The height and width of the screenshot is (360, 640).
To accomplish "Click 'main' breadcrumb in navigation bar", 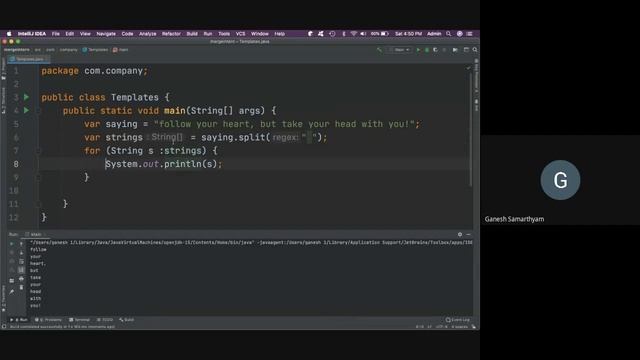I will (121, 50).
